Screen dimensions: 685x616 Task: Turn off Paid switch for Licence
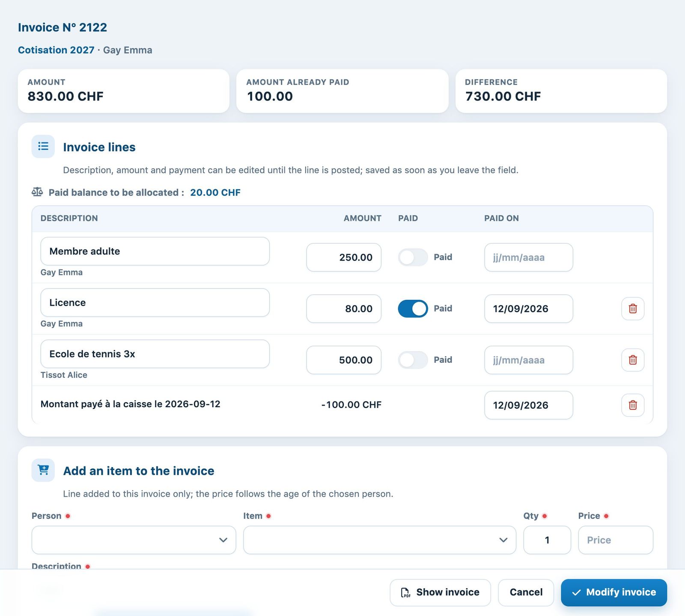point(413,308)
